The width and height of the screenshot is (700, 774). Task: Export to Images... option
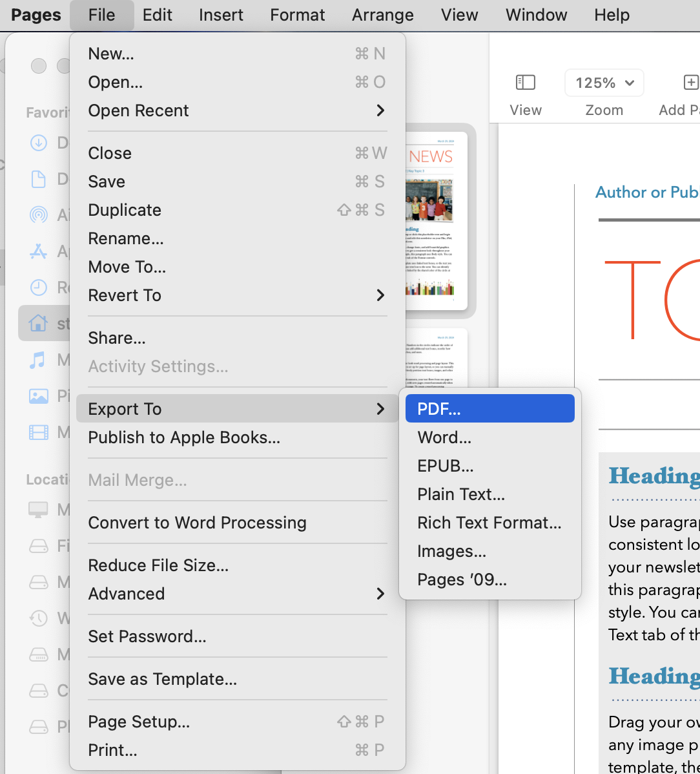click(490, 551)
